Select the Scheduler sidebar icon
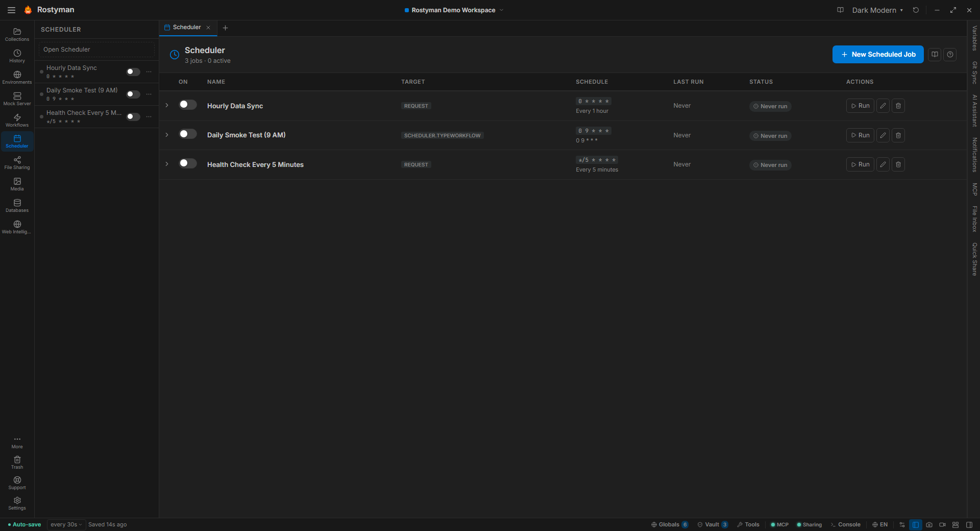980x531 pixels. pos(17,141)
